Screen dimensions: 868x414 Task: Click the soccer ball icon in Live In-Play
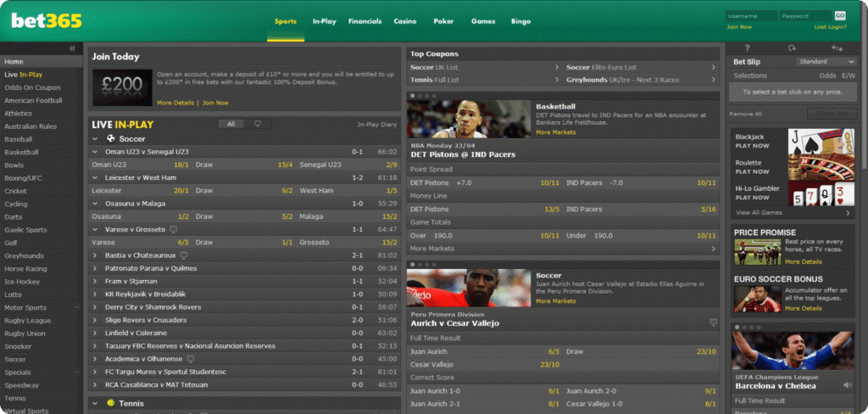111,138
